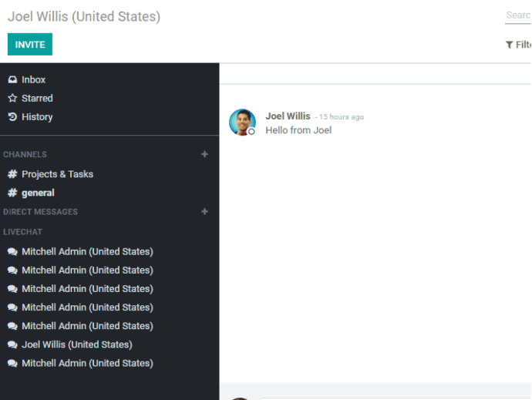This screenshot has width=532, height=400.
Task: Click the History clock icon
Action: 12,117
